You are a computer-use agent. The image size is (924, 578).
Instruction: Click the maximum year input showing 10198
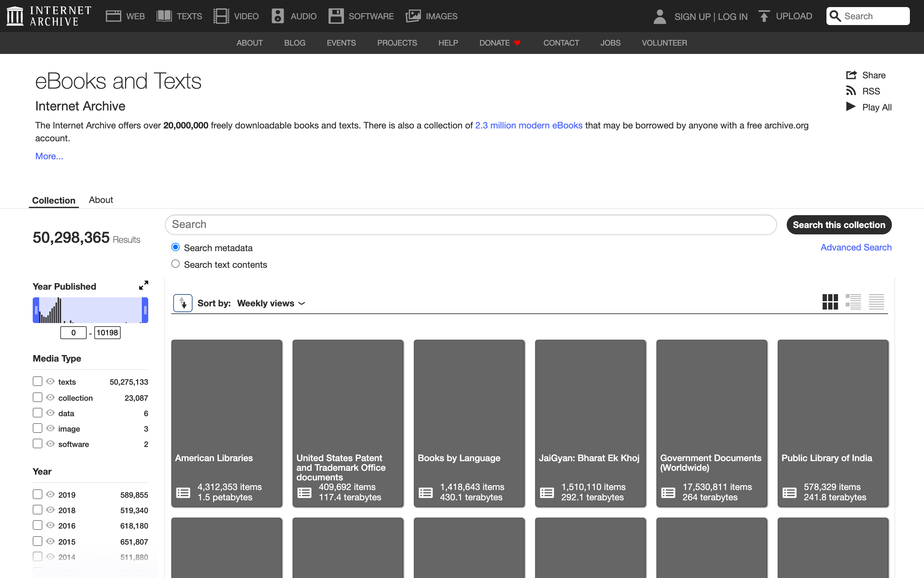tap(107, 333)
